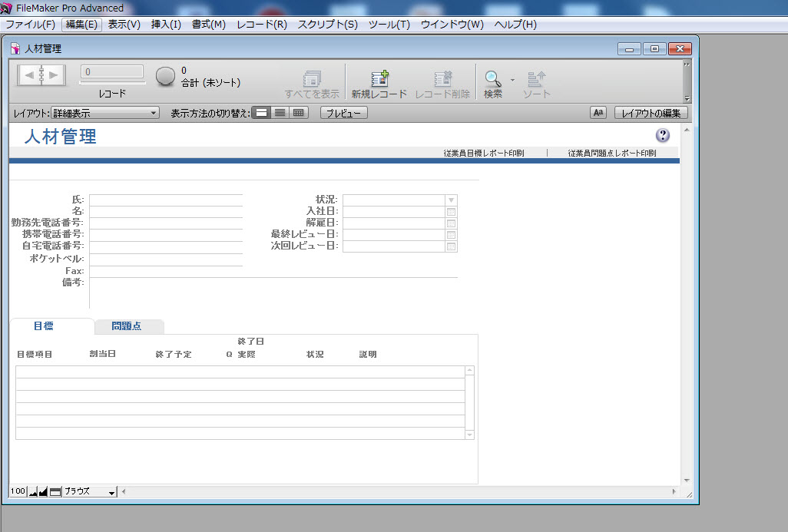Image resolution: width=788 pixels, height=532 pixels.
Task: Switch to list view icon
Action: (280, 113)
